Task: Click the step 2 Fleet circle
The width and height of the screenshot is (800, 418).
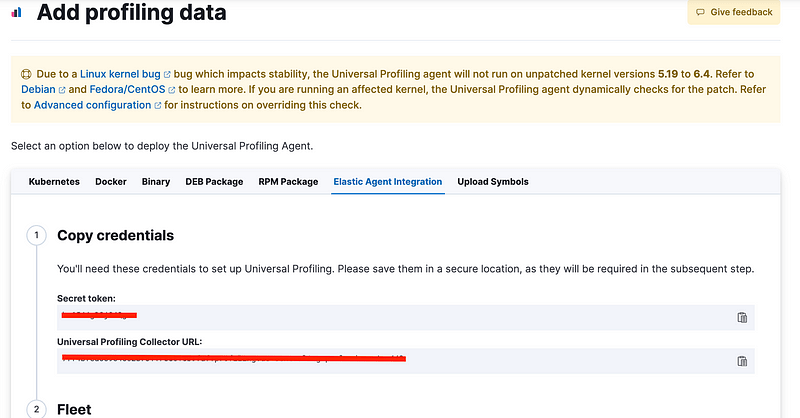Action: [36, 409]
